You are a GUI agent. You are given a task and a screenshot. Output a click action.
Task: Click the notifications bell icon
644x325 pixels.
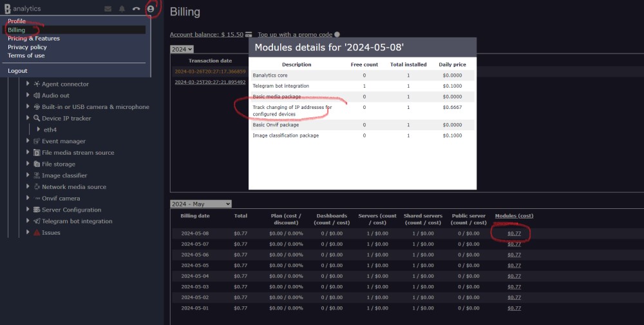[x=122, y=9]
